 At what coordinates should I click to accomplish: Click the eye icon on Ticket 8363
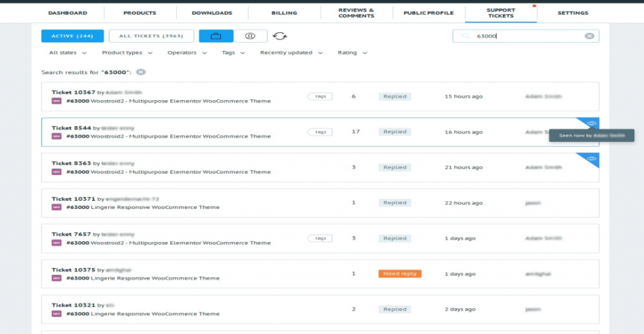point(592,159)
